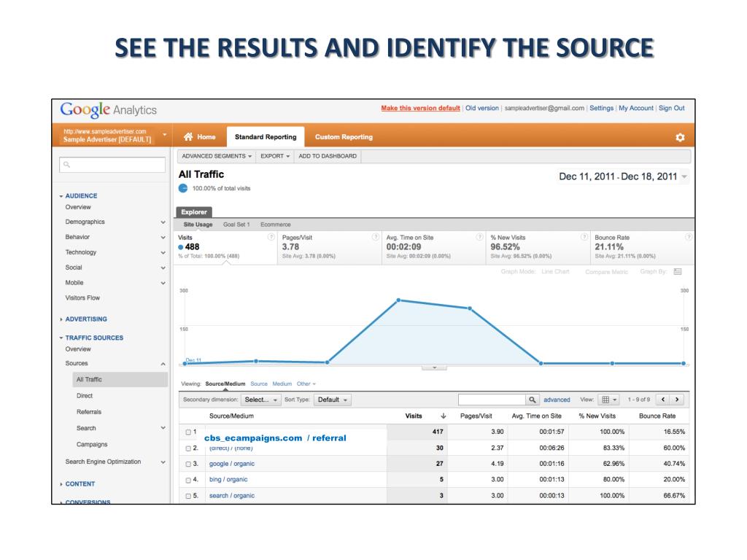The image size is (747, 560).
Task: Open the Secondary dimension Select dropdown
Action: coord(260,400)
